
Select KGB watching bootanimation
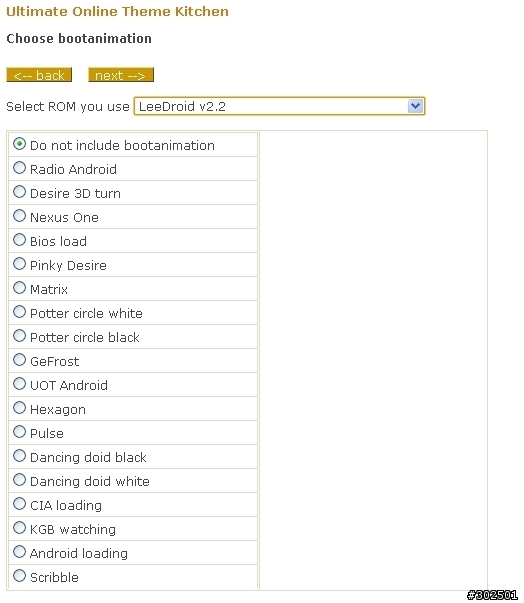(x=19, y=528)
